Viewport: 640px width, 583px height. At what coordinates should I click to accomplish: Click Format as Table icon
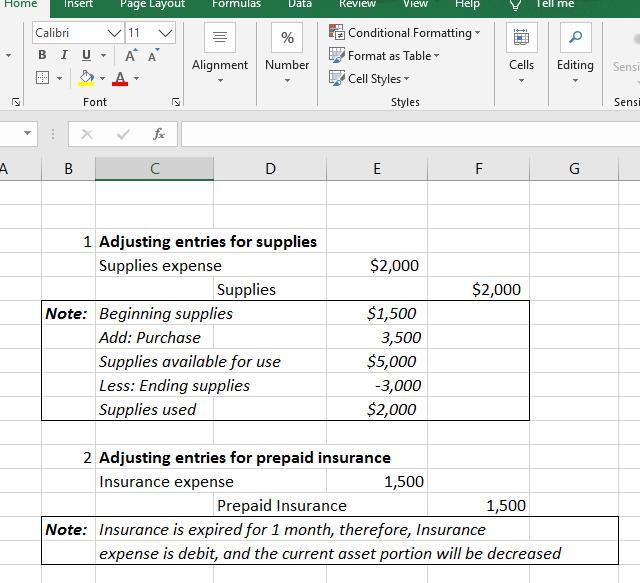pyautogui.click(x=337, y=55)
